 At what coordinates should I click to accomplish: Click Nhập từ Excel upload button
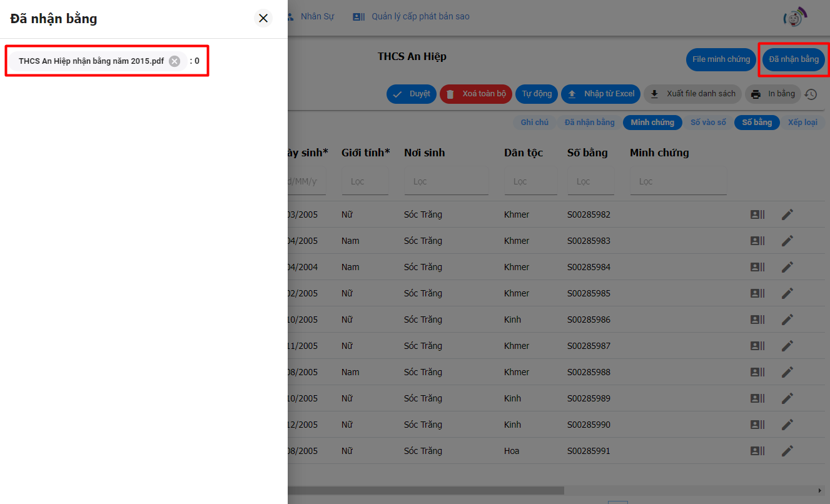tap(600, 94)
